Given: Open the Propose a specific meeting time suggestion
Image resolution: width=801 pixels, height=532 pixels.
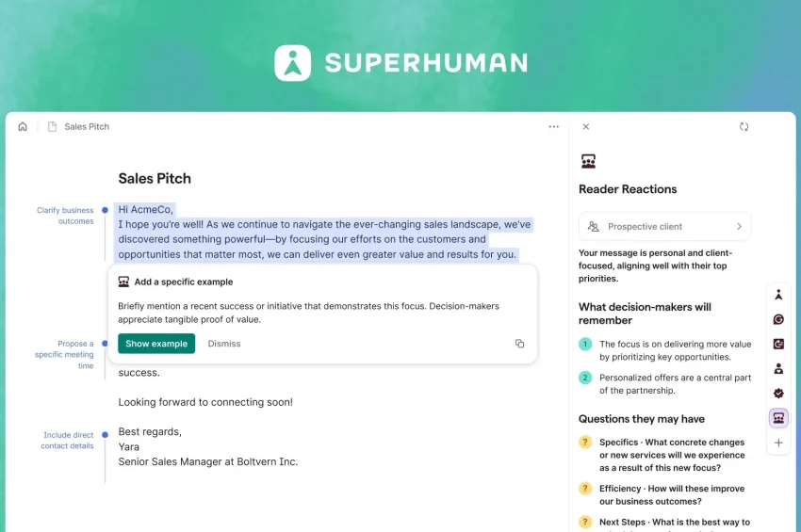Looking at the screenshot, I should (64, 354).
